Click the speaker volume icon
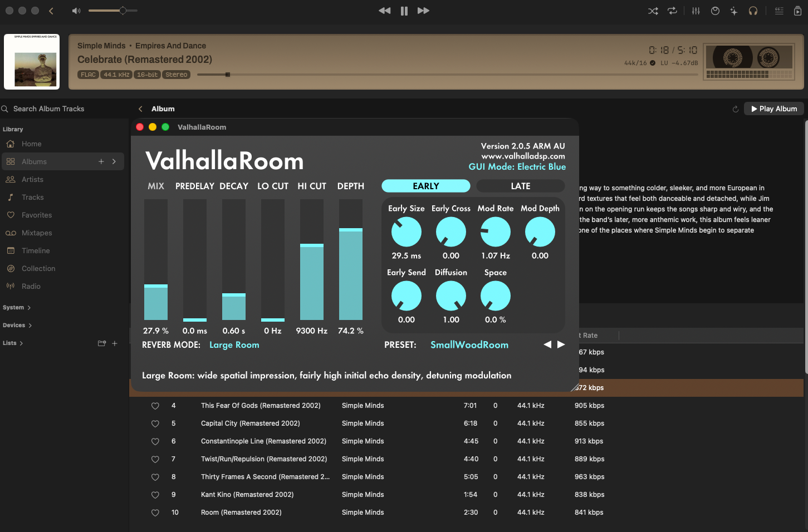The image size is (808, 532). 76,11
